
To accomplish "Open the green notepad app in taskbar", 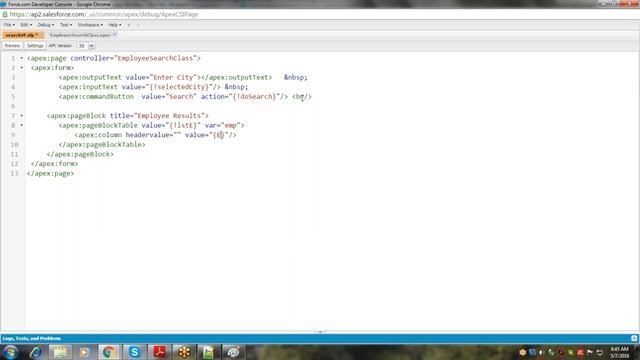I will point(208,352).
